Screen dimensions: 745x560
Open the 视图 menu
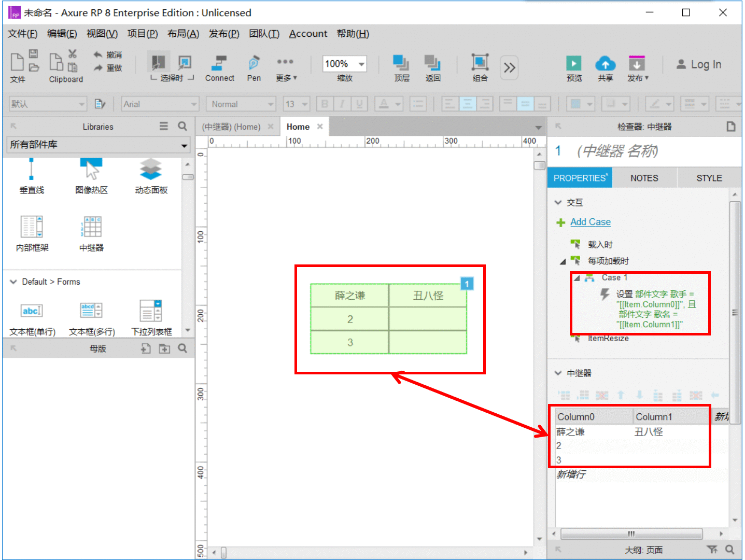[102, 34]
